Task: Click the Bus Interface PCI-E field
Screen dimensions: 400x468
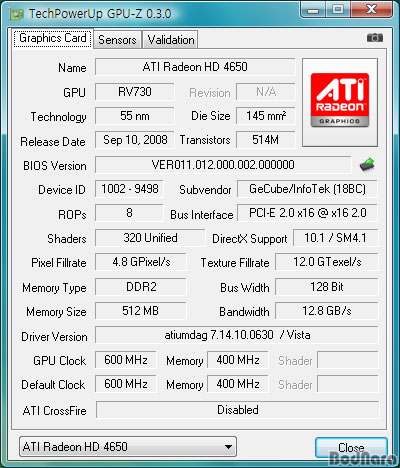Action: coord(307,213)
